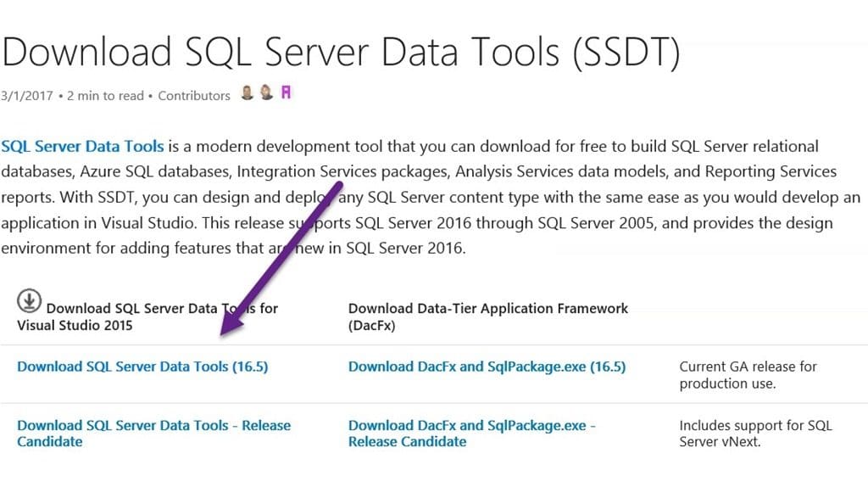Click the first contributor avatar
The image size is (868, 498).
247,92
